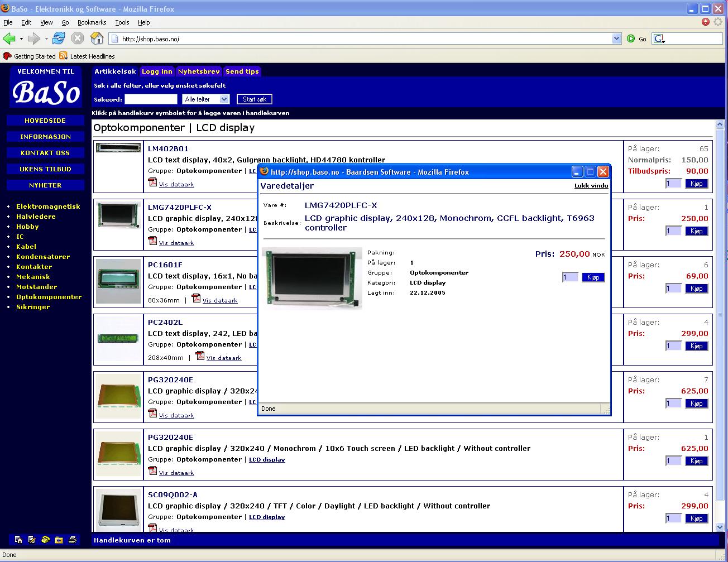Open UKENS TILBUD in the sidebar
The image size is (728, 562).
(x=45, y=169)
